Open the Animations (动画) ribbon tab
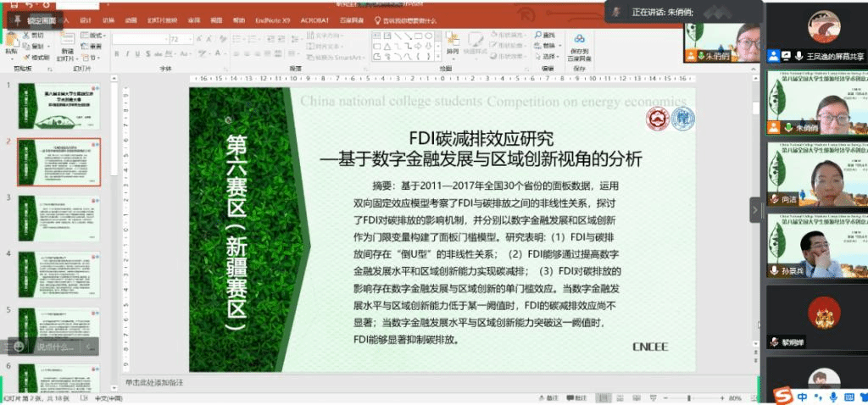This screenshot has height=405, width=868. coord(131,20)
